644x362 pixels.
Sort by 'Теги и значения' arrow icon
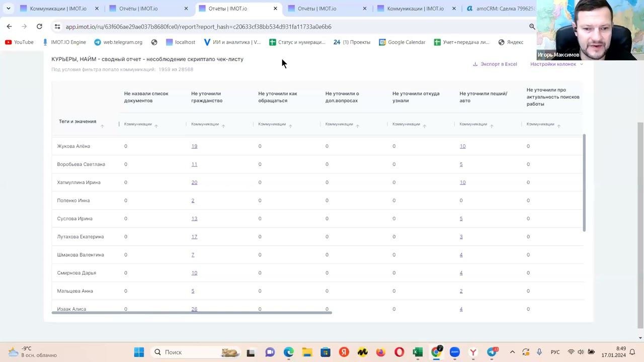click(102, 126)
